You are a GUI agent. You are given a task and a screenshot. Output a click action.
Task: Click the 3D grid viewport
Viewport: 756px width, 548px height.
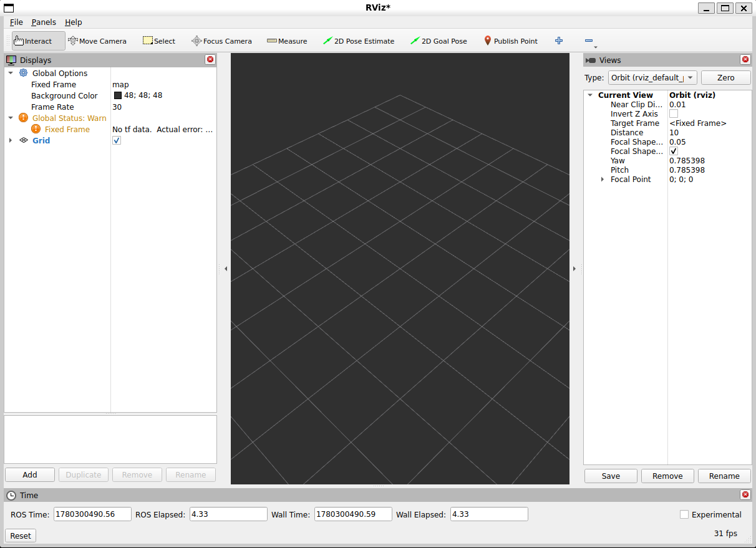pyautogui.click(x=400, y=269)
